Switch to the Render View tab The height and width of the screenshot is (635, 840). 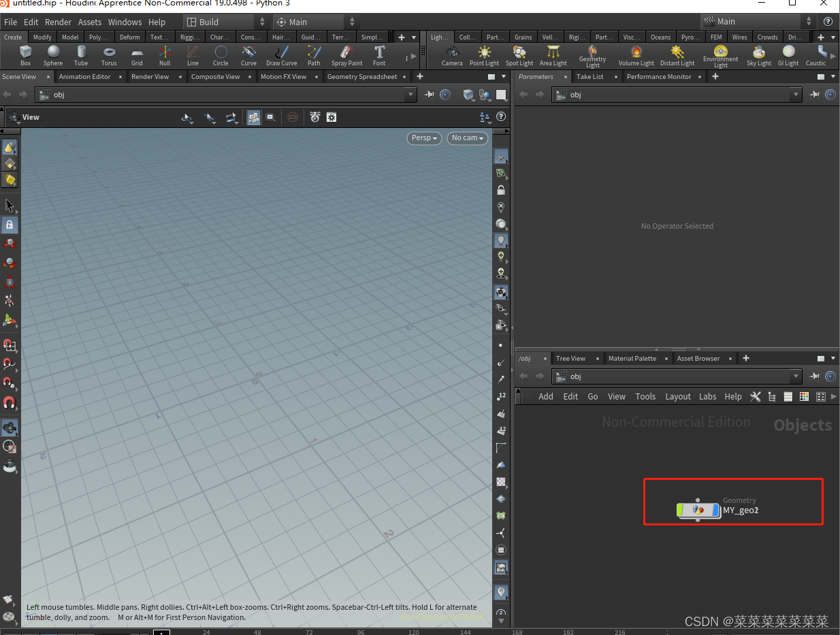point(150,77)
